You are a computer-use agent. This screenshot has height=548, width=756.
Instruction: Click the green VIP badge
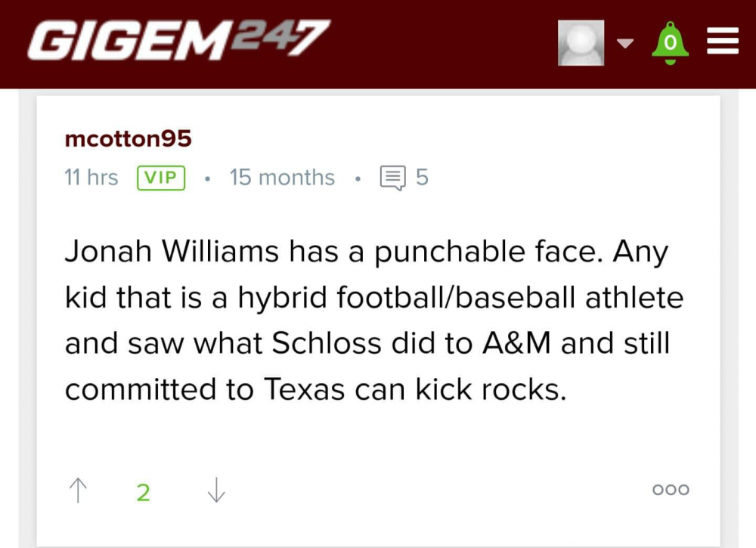pyautogui.click(x=160, y=178)
